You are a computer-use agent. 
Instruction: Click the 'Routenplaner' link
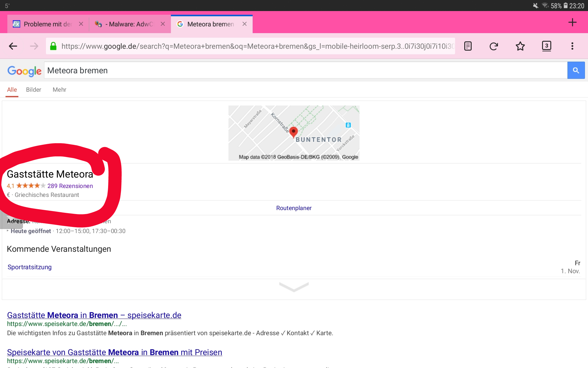click(294, 208)
